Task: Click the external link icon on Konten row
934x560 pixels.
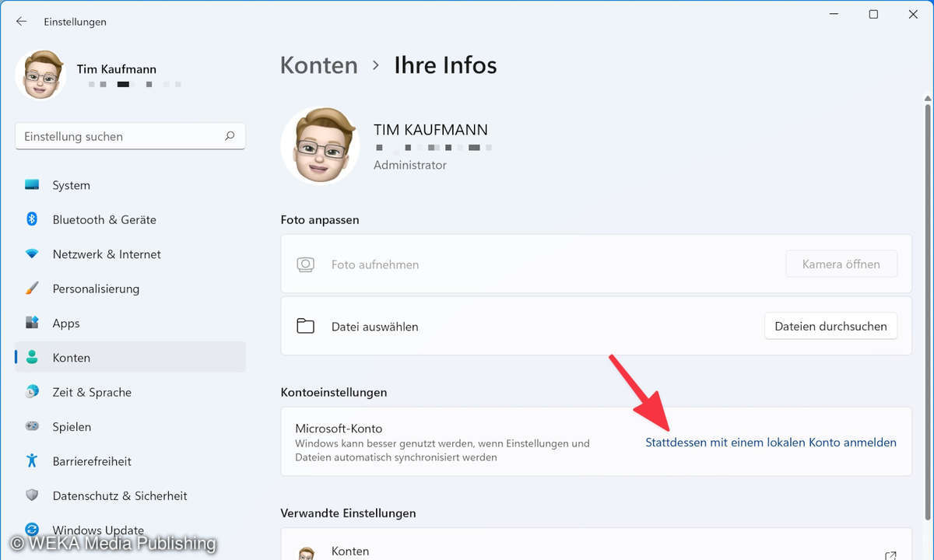Action: [x=890, y=555]
